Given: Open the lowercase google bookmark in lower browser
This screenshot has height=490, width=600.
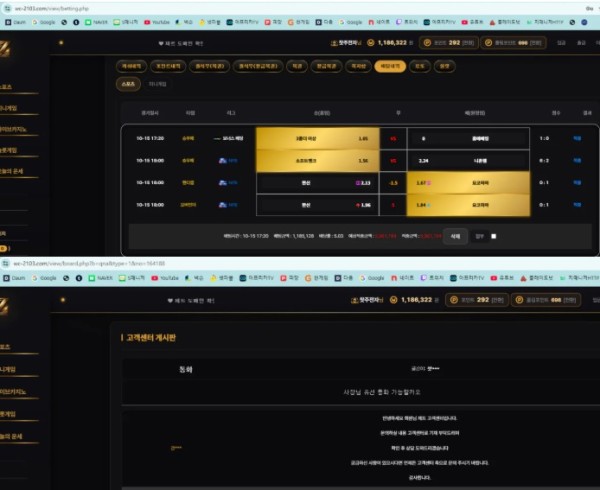Looking at the screenshot, I should pyautogui.click(x=372, y=278).
